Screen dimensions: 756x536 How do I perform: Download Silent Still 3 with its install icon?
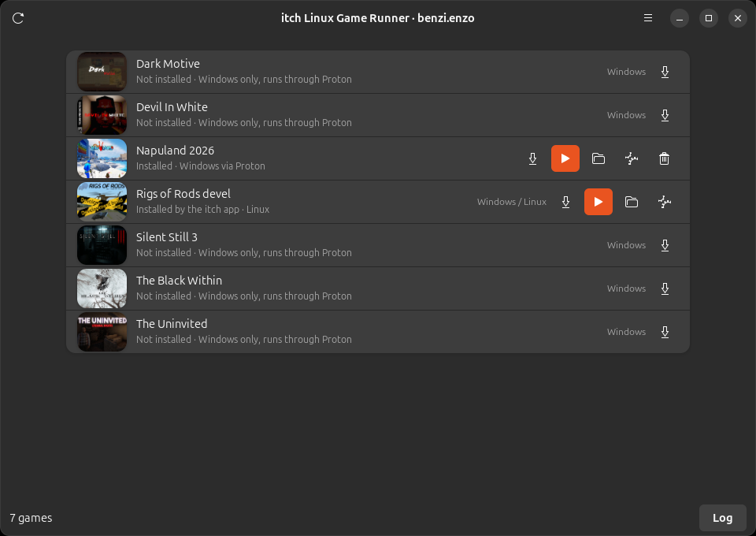tap(665, 246)
